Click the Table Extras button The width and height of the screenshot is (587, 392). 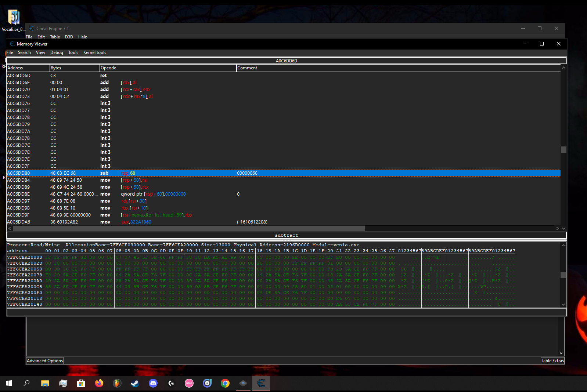(552, 361)
